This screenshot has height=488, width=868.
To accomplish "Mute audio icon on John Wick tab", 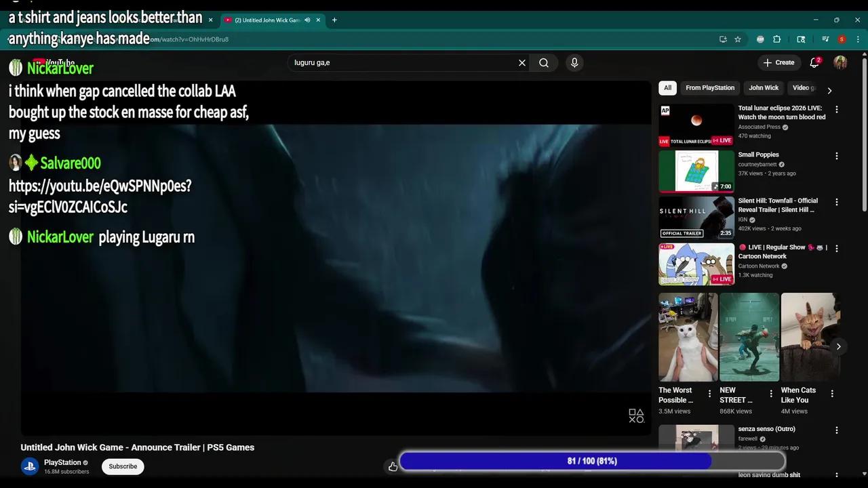I will click(307, 20).
